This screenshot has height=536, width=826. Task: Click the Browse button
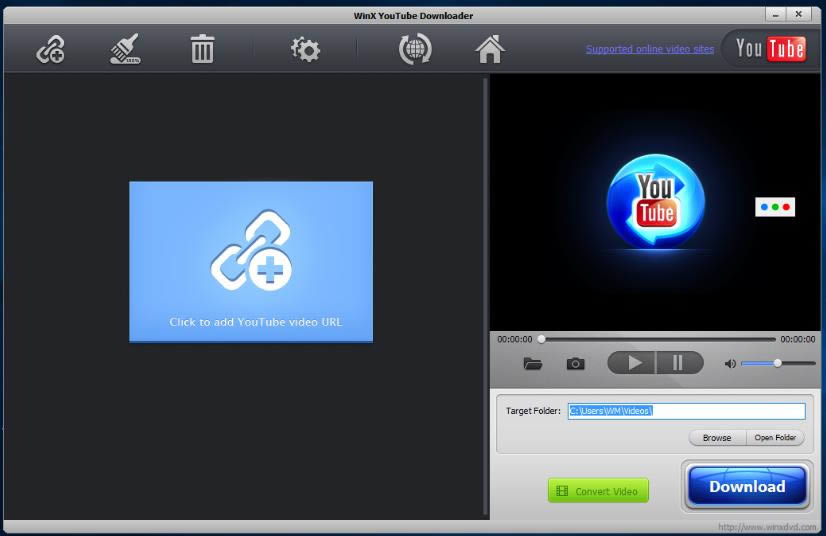(717, 438)
